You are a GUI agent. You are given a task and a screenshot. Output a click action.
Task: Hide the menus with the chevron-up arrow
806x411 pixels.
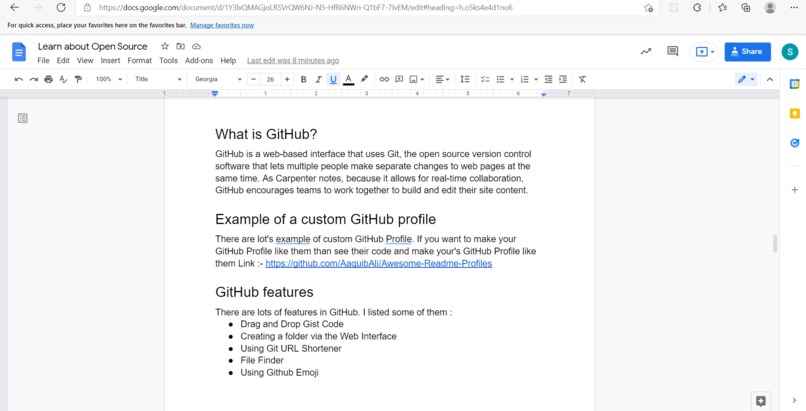pyautogui.click(x=770, y=79)
